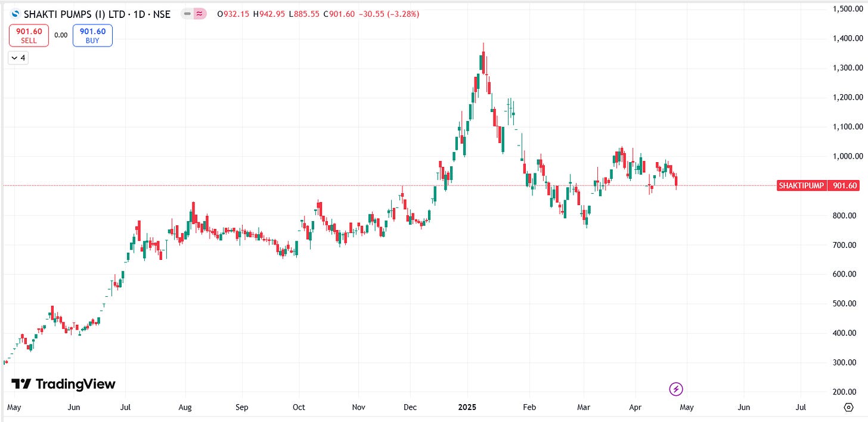Click the pink approximate-sign data indicator
This screenshot has height=422, width=868.
pos(200,14)
